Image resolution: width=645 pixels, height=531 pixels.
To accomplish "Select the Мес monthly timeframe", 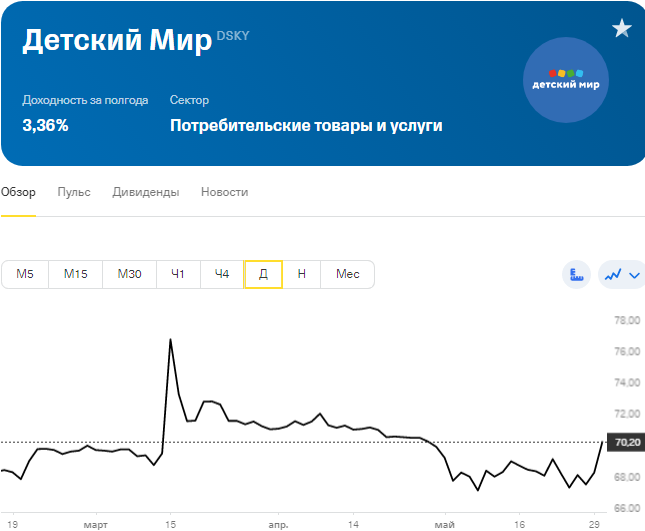I will click(x=348, y=274).
